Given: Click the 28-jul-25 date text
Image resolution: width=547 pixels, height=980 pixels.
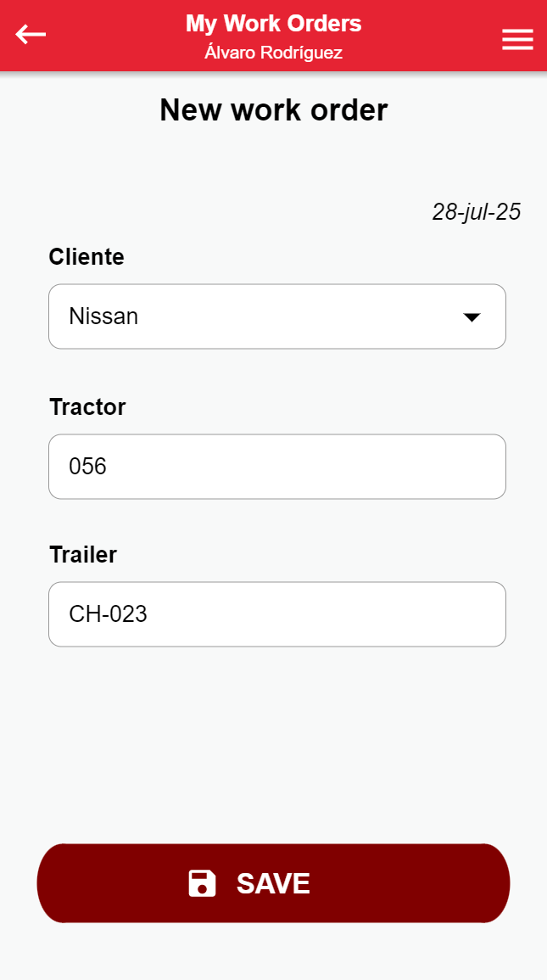Looking at the screenshot, I should [x=476, y=212].
